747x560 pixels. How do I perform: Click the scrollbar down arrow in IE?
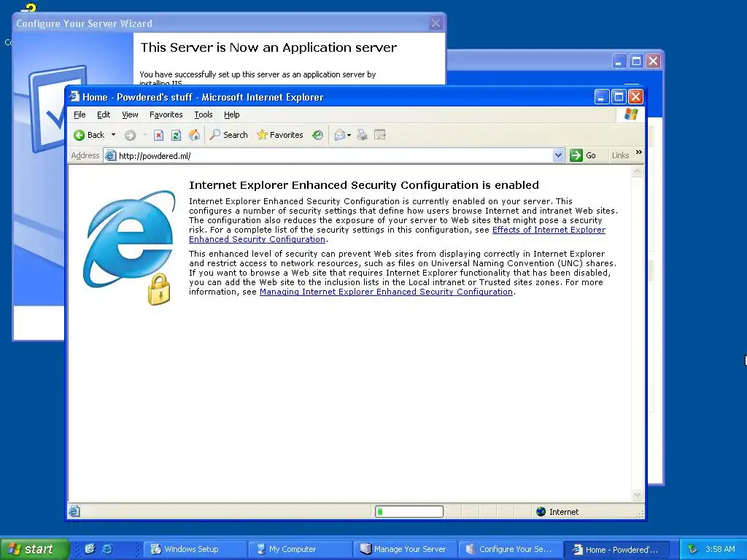tap(637, 495)
